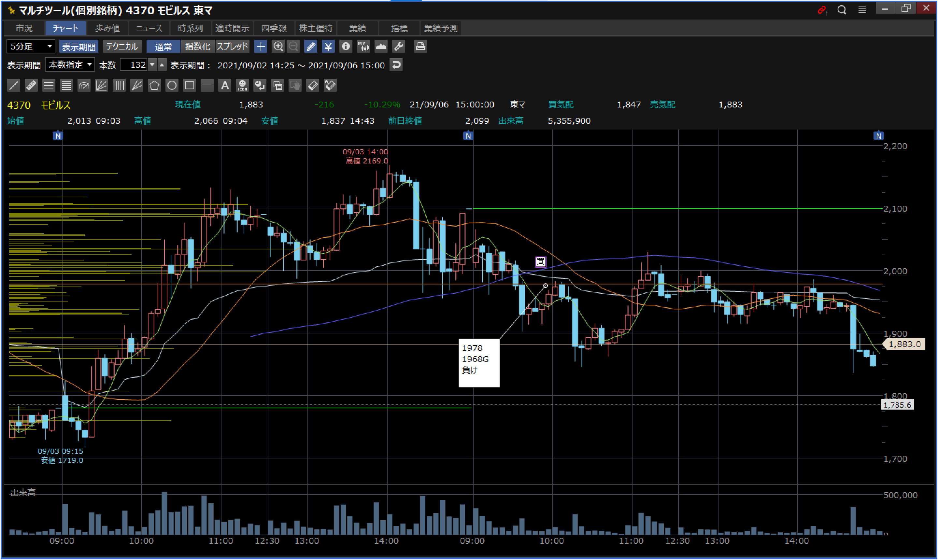Image resolution: width=938 pixels, height=560 pixels.
Task: Decrease bar count with down arrow
Action: click(x=152, y=65)
